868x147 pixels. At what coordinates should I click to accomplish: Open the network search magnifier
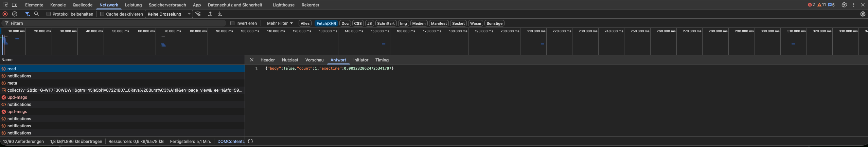tap(37, 14)
